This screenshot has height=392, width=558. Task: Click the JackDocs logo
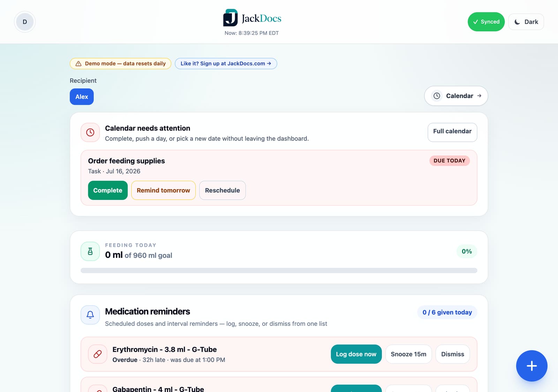click(252, 18)
